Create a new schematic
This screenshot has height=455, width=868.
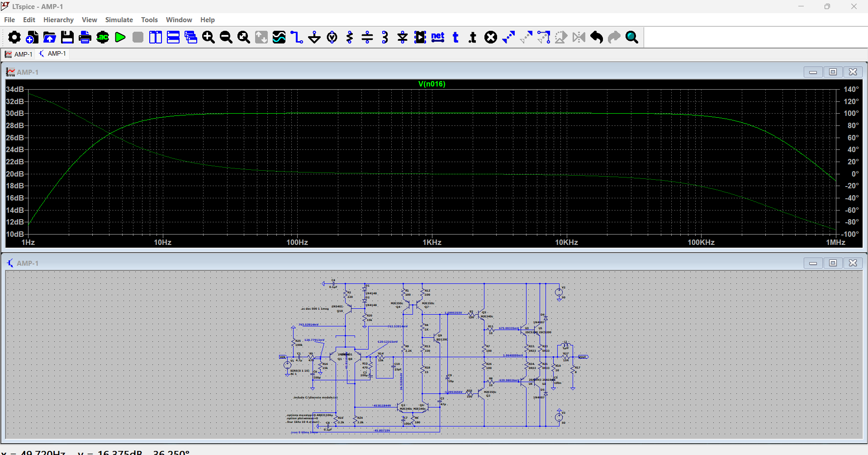point(32,37)
